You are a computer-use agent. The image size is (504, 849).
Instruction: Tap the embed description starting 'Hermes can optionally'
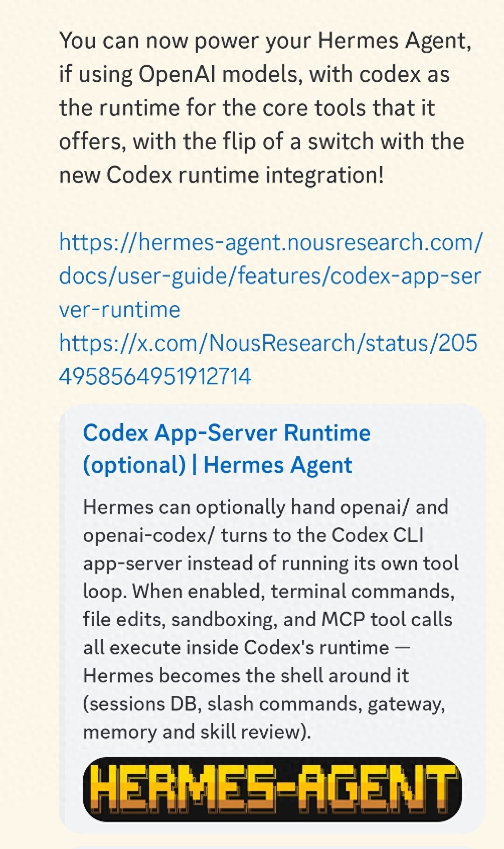coord(271,619)
